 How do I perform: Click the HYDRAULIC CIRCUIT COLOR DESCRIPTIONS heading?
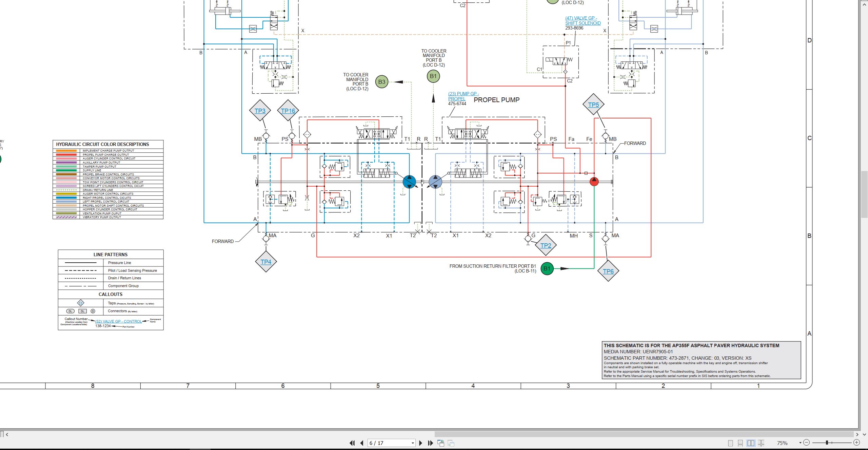pyautogui.click(x=102, y=144)
